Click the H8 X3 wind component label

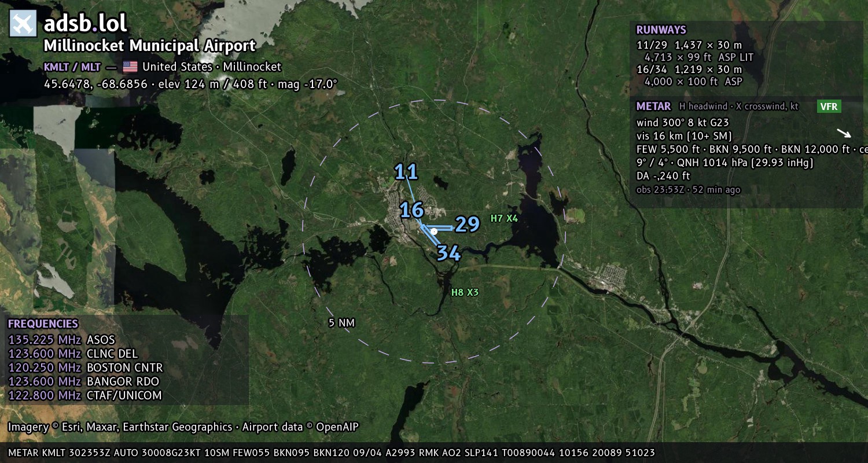pos(465,292)
